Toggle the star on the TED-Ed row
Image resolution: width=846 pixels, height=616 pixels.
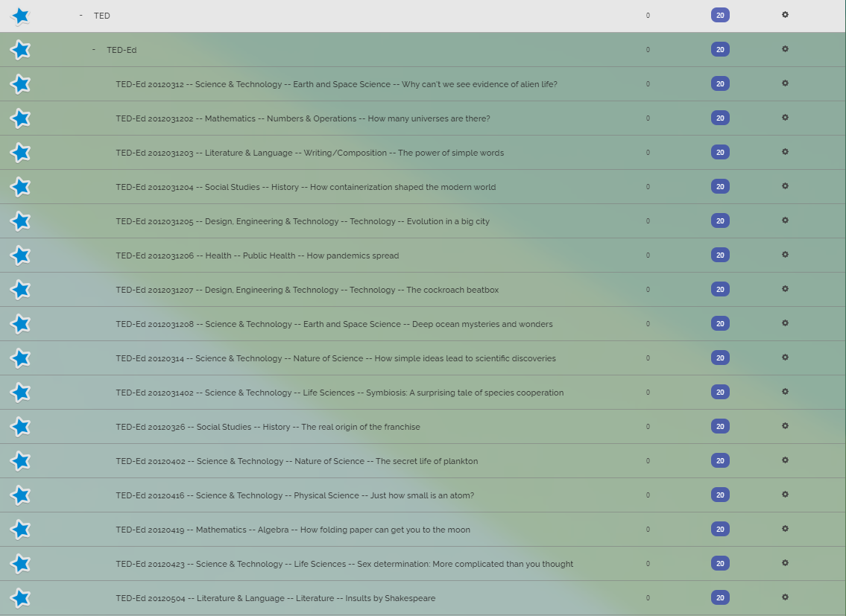coord(21,50)
